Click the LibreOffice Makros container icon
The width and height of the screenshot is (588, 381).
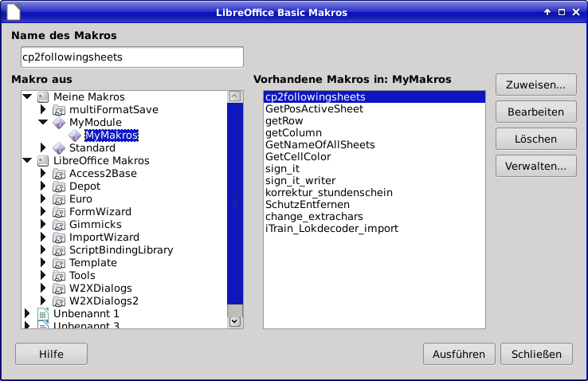coord(43,161)
